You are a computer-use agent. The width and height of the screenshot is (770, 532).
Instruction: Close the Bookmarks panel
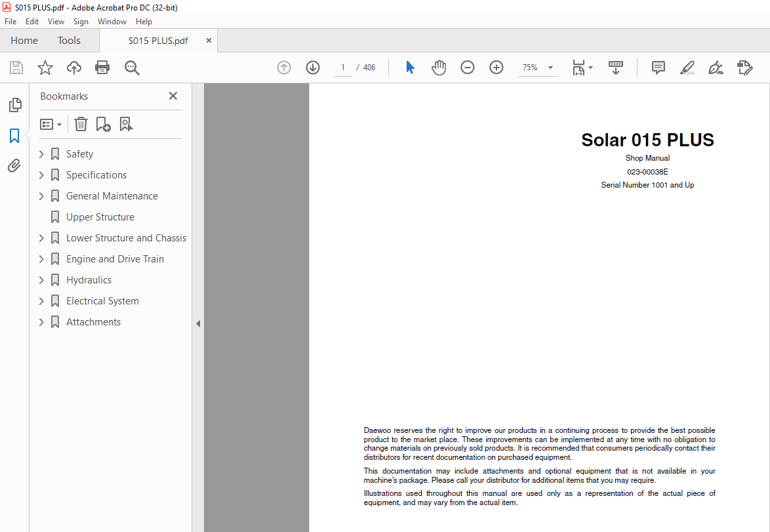tap(173, 96)
